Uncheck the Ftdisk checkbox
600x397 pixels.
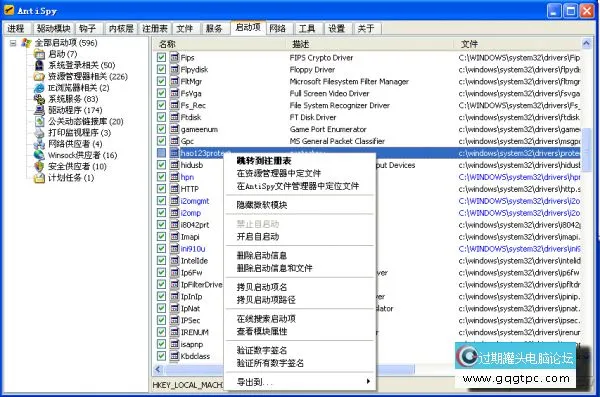161,117
